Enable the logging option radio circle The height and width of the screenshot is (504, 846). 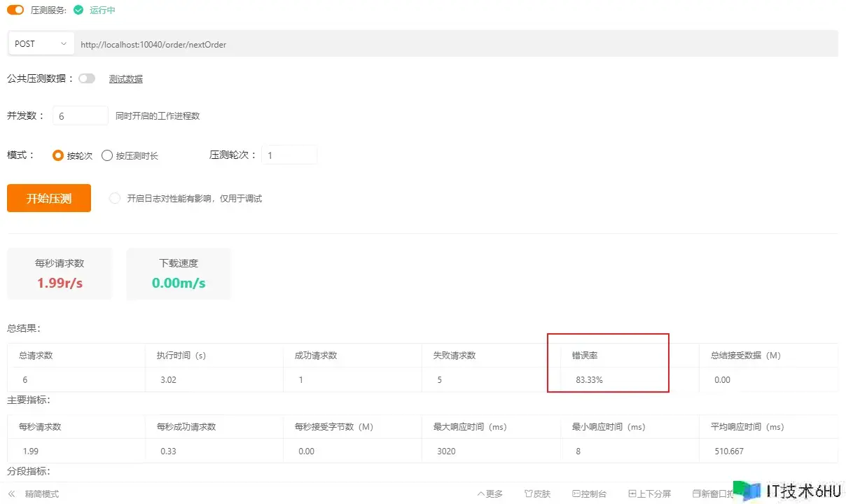pyautogui.click(x=115, y=199)
